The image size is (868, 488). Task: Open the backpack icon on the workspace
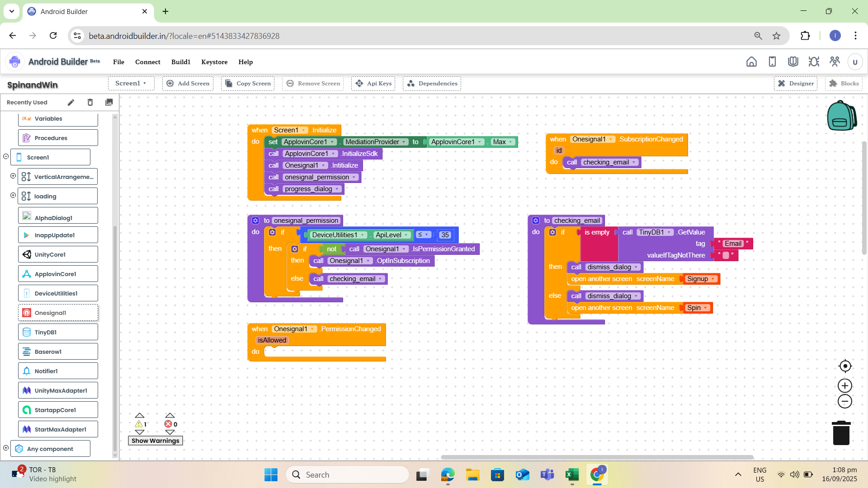coord(841,116)
